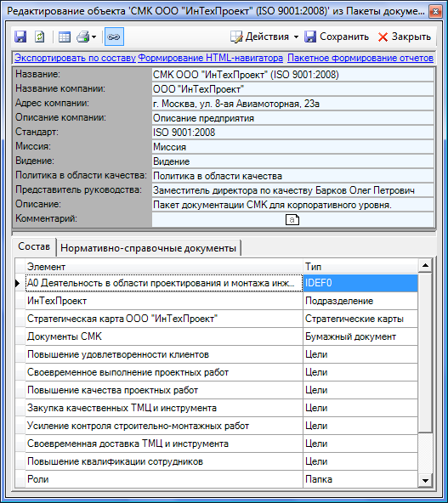448x503 pixels.
Task: Click the Подразделение type cell
Action: point(360,301)
